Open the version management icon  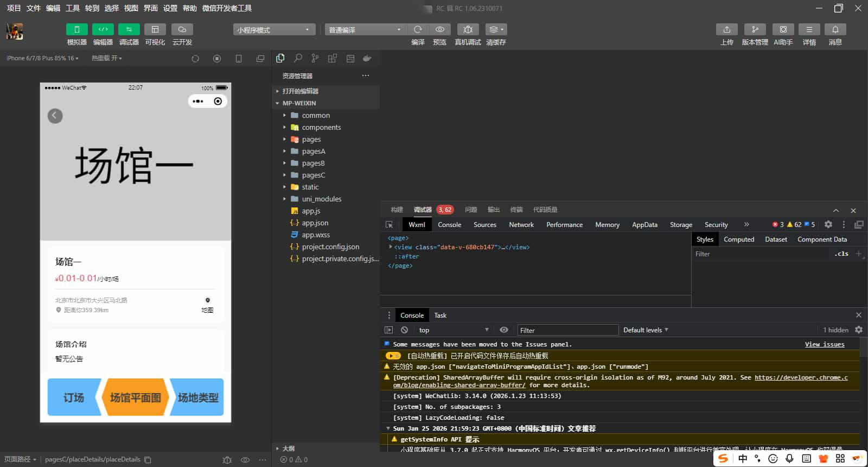click(755, 29)
